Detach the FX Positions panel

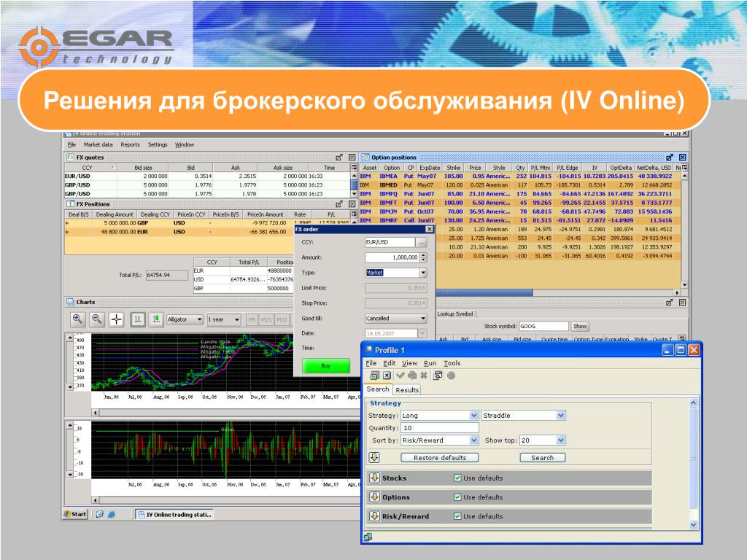pos(338,204)
